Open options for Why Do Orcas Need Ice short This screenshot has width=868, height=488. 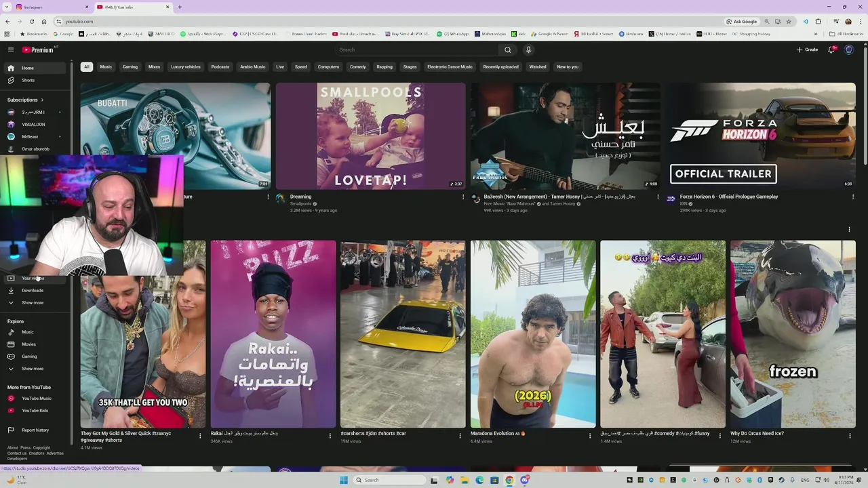850,436
